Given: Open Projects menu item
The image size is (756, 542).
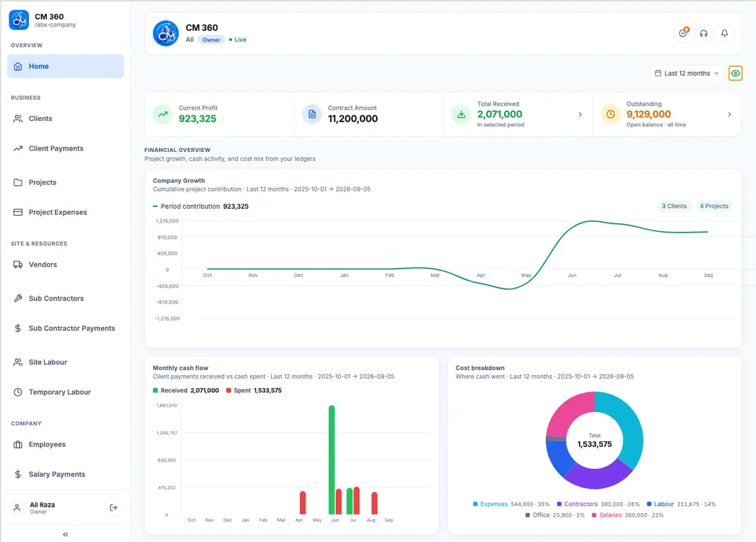Looking at the screenshot, I should pos(66,182).
